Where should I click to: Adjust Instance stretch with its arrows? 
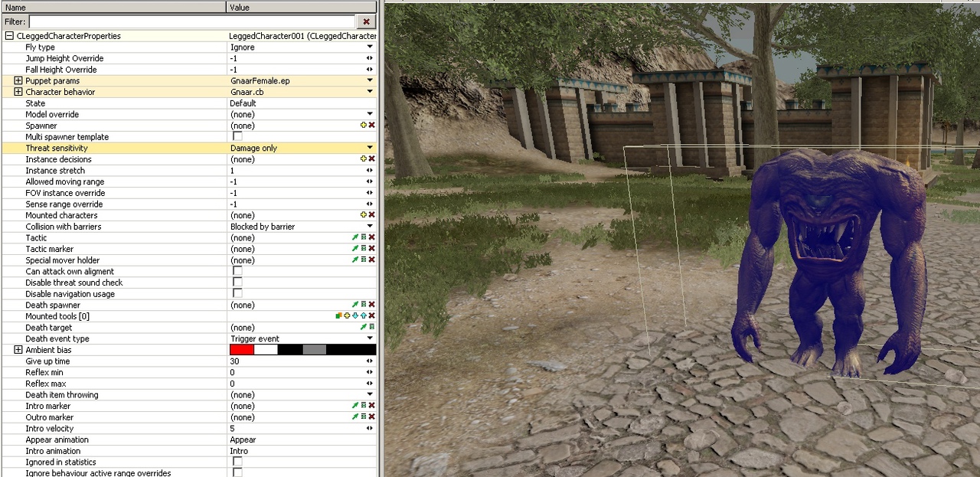pos(370,171)
